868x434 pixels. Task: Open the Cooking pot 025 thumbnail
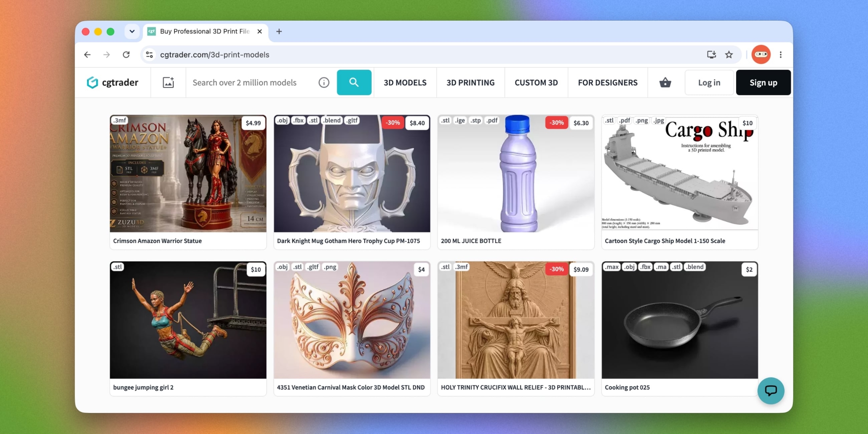(x=680, y=320)
